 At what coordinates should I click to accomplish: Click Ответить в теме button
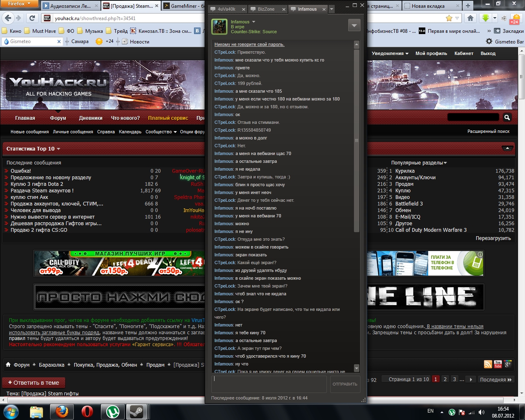pyautogui.click(x=34, y=383)
